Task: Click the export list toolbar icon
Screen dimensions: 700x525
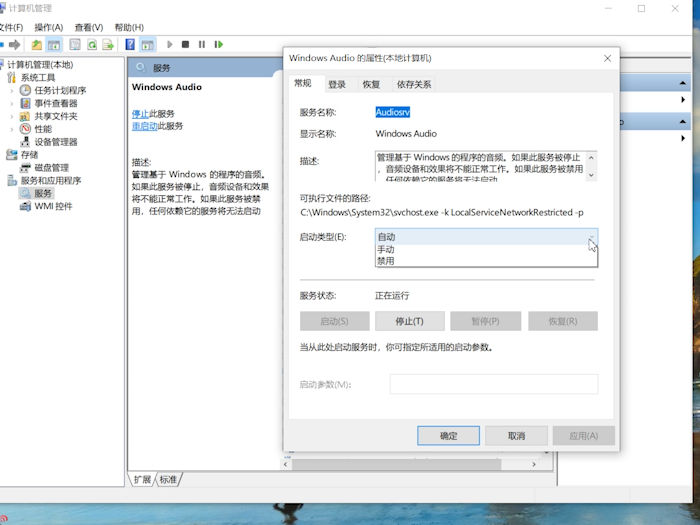Action: (108, 45)
